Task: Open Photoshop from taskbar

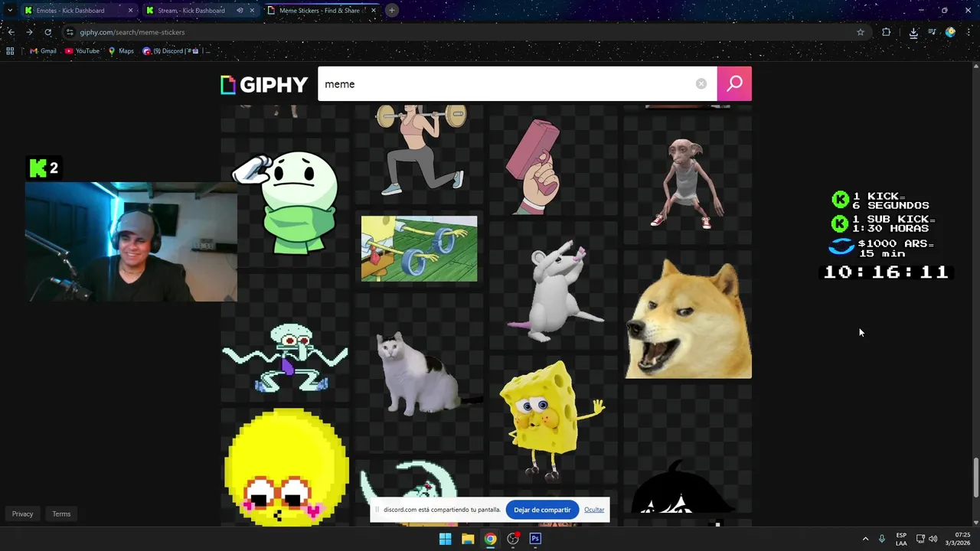Action: pyautogui.click(x=535, y=539)
